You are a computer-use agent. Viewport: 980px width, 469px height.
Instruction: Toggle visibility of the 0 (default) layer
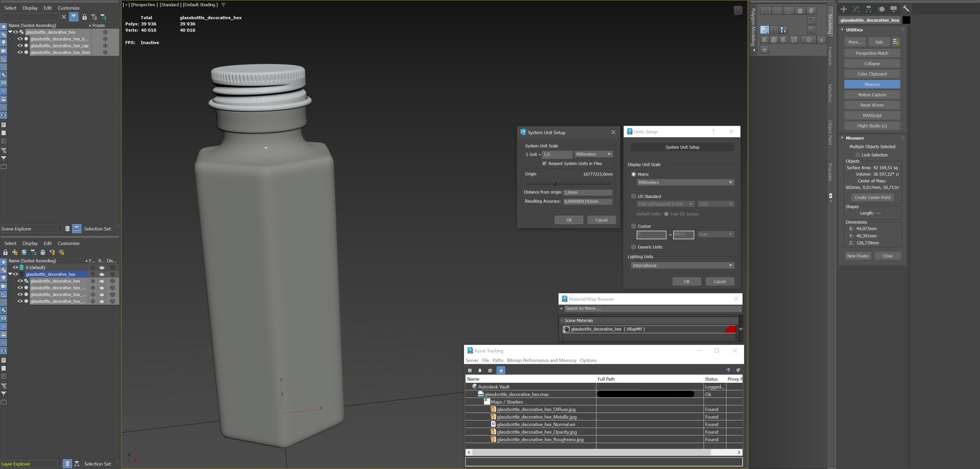15,267
